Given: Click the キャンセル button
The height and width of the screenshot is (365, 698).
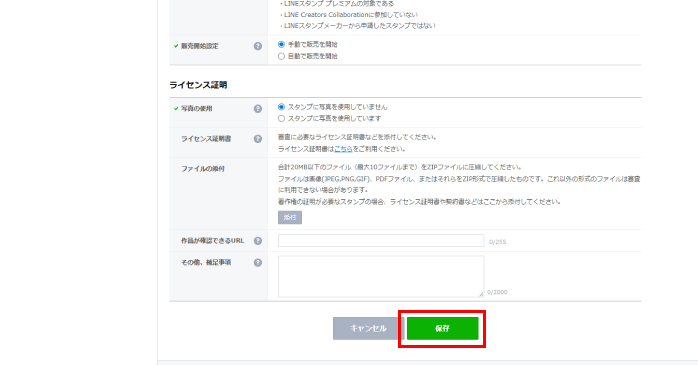Looking at the screenshot, I should click(x=368, y=328).
